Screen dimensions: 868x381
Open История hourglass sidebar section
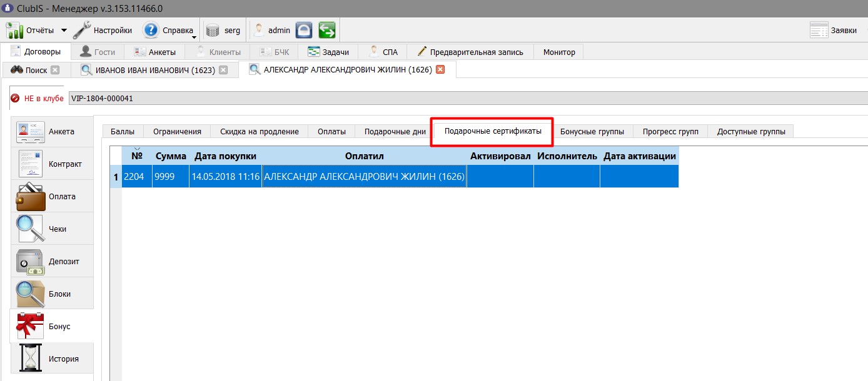[52, 359]
